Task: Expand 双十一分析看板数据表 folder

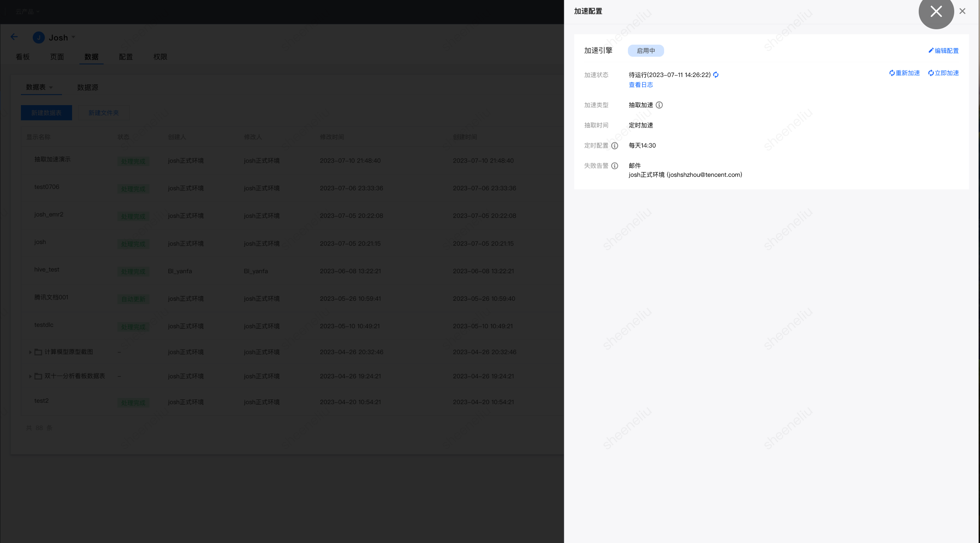Action: click(x=30, y=376)
